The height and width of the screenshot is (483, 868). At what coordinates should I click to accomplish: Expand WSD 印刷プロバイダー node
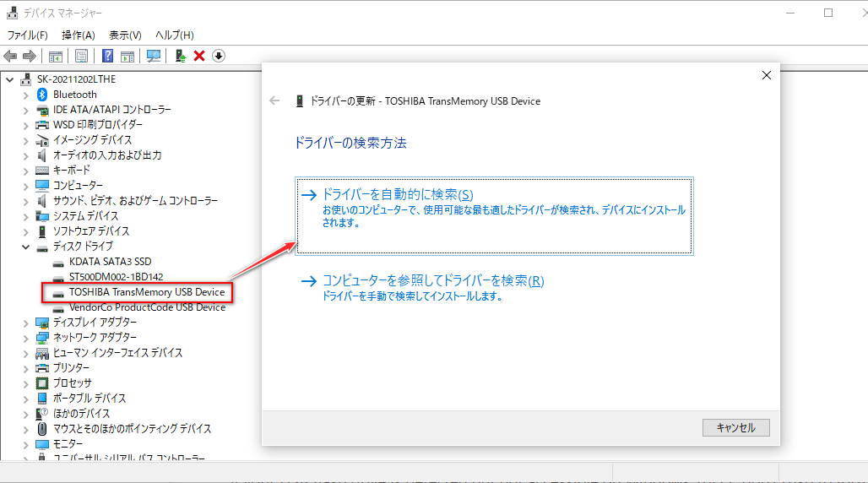pos(25,126)
